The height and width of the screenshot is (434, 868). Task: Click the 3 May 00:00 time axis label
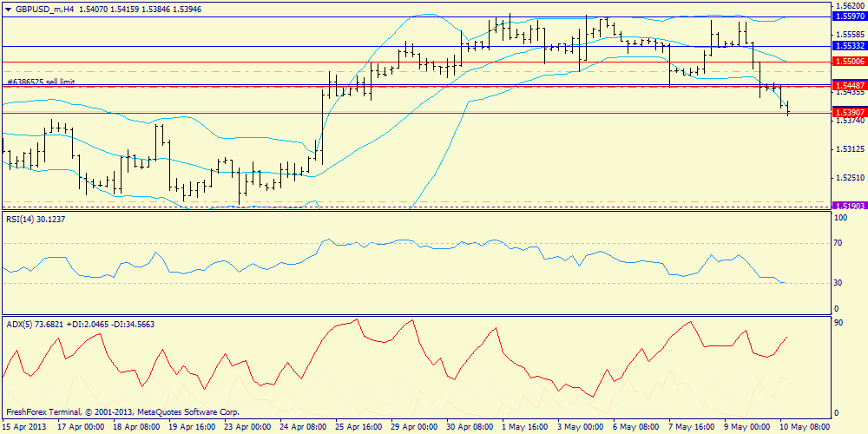[x=582, y=427]
